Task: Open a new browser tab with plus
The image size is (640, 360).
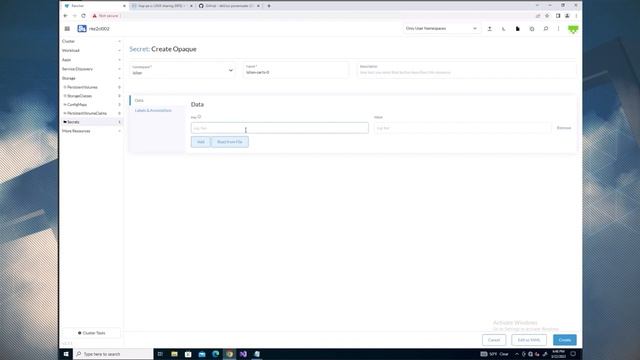Action: click(269, 6)
